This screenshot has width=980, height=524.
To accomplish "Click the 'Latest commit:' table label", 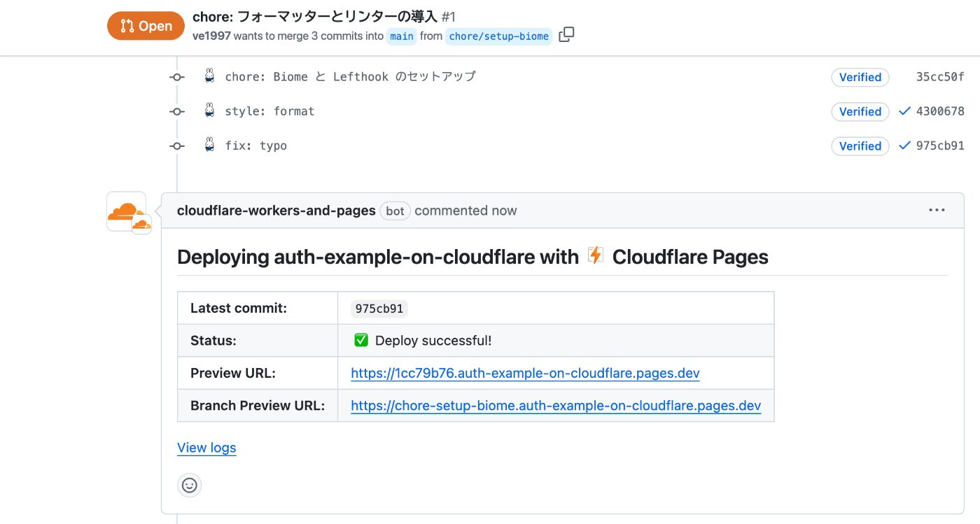I will 239,309.
